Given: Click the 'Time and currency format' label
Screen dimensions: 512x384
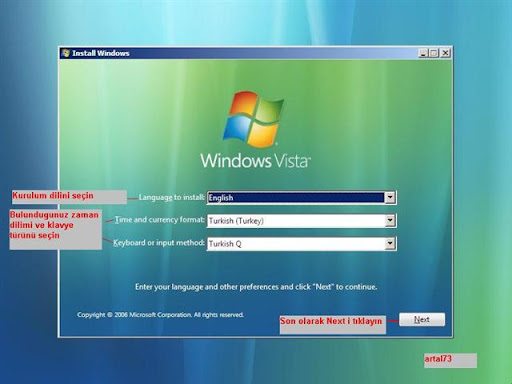Looking at the screenshot, I should pos(160,220).
